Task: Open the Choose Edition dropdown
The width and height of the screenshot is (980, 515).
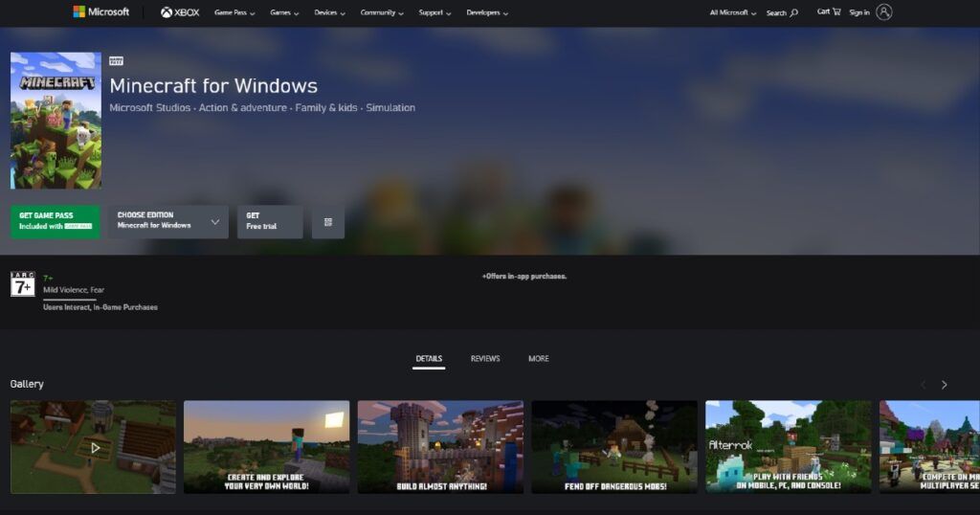Action: pos(168,222)
